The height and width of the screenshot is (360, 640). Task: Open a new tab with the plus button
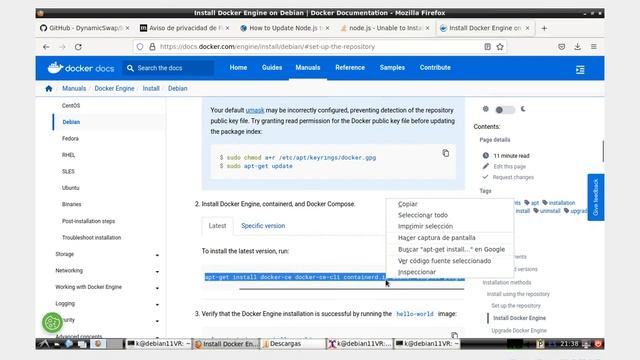[544, 28]
